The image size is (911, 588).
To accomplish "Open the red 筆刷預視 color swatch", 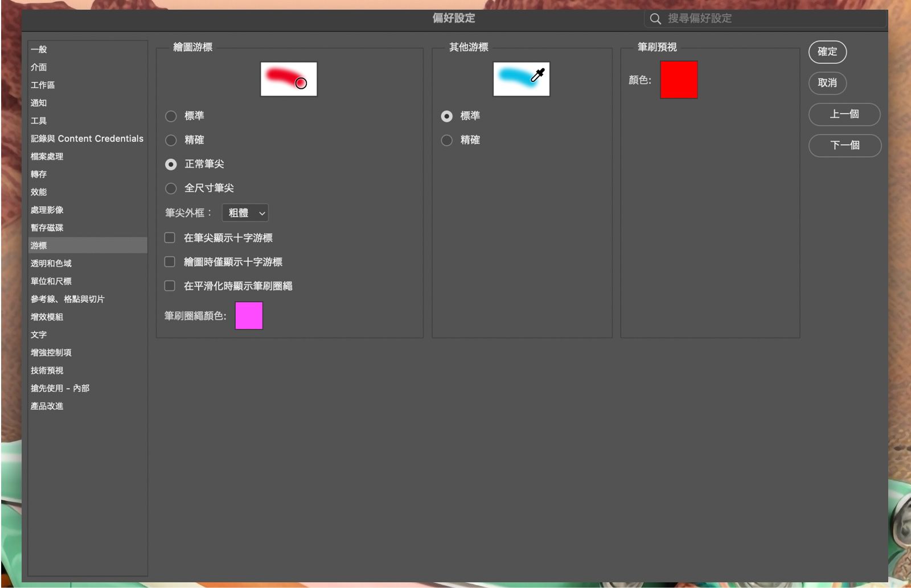I will (x=679, y=80).
